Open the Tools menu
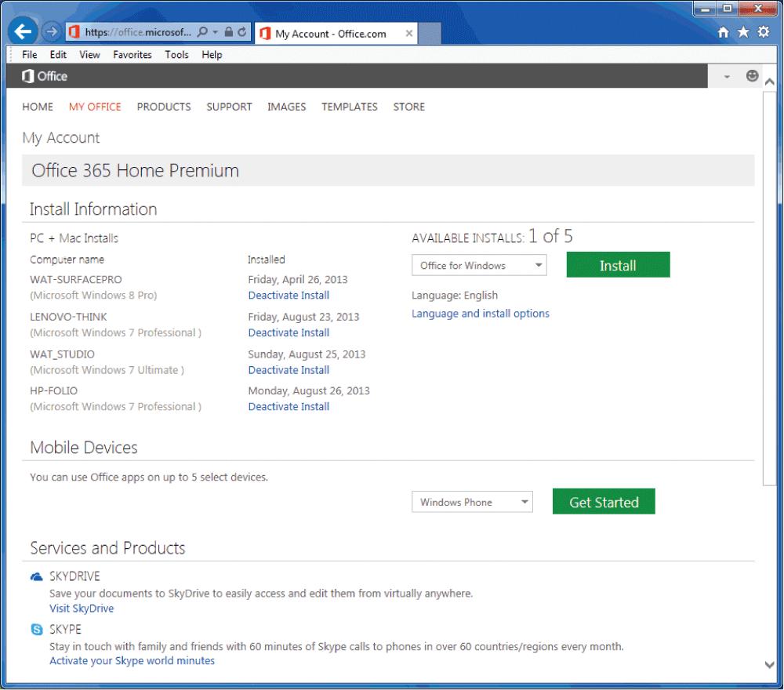Image resolution: width=784 pixels, height=690 pixels. 176,55
